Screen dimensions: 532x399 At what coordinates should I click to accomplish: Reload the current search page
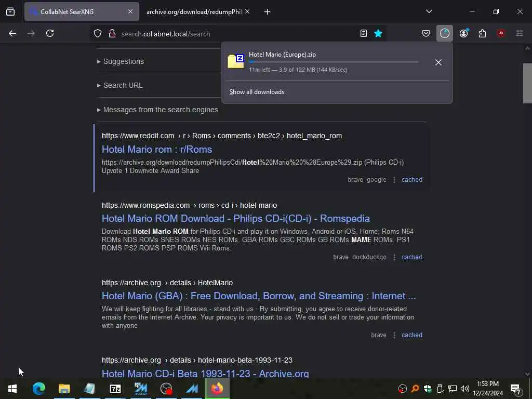50,33
